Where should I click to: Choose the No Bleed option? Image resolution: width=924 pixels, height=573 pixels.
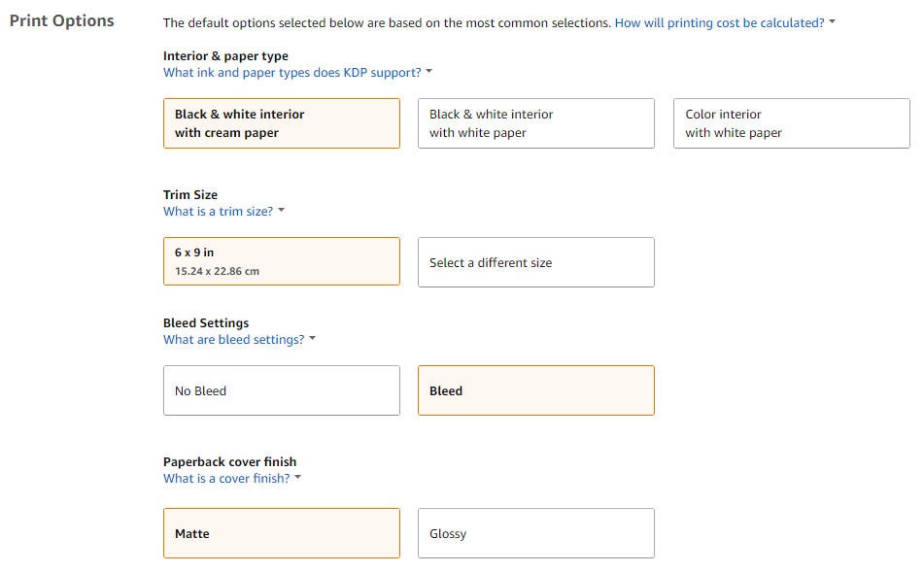tap(281, 390)
